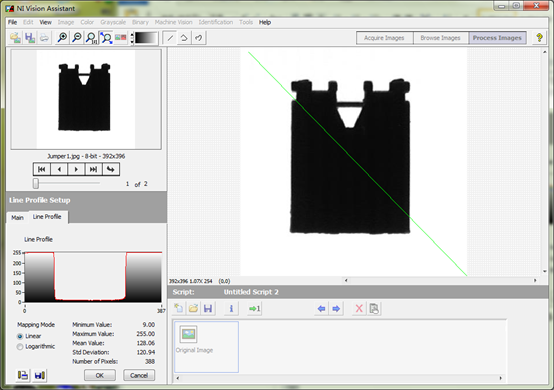Viewport: 554px width, 390px height.
Task: Open the Grayscale menu
Action: 113,22
